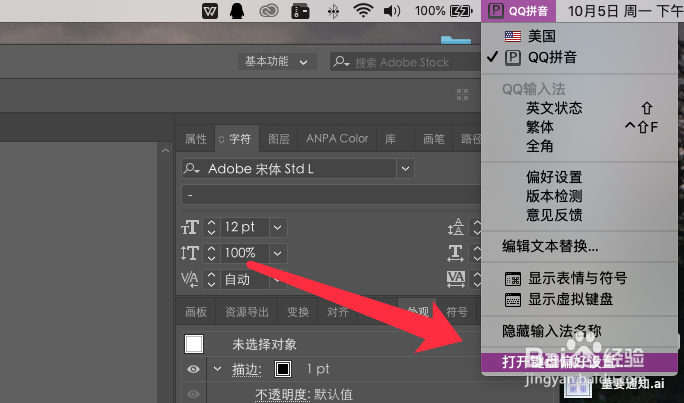Screen dimensions: 684x403
Task: Click the kerning V/A icon
Action: pos(190,279)
